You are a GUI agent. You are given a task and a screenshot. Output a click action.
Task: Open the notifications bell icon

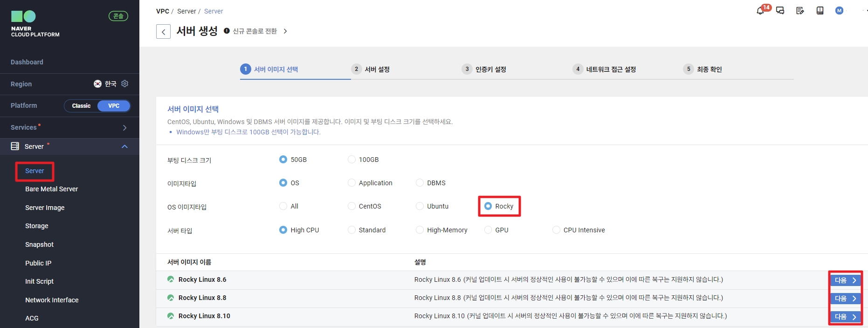(760, 11)
